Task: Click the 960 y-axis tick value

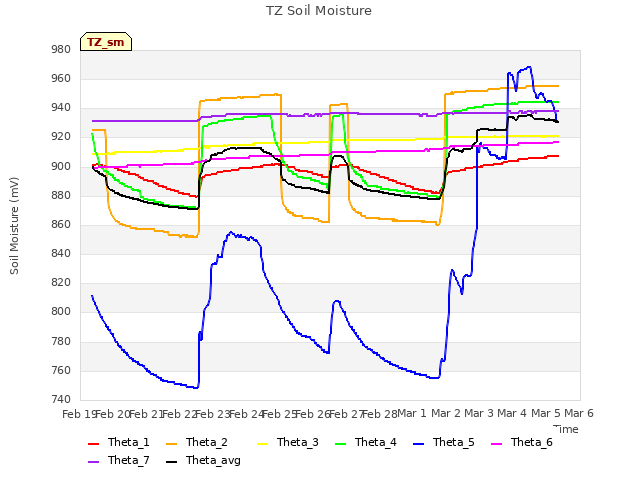Action: point(61,78)
